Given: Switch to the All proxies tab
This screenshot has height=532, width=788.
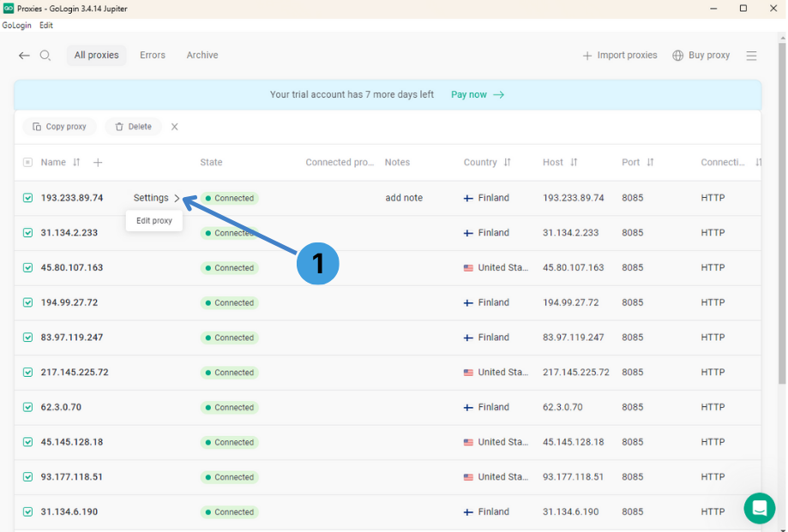Looking at the screenshot, I should (x=97, y=55).
